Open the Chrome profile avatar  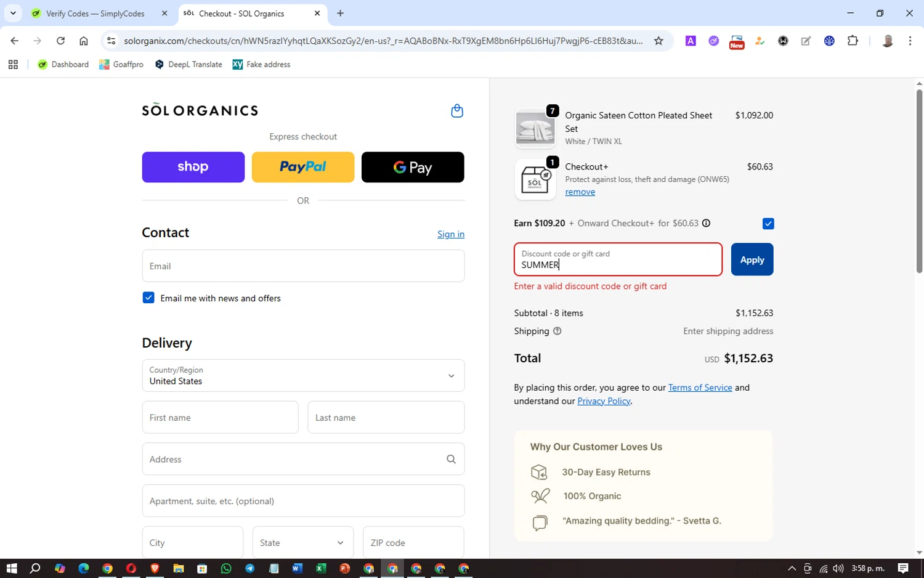[x=887, y=41]
